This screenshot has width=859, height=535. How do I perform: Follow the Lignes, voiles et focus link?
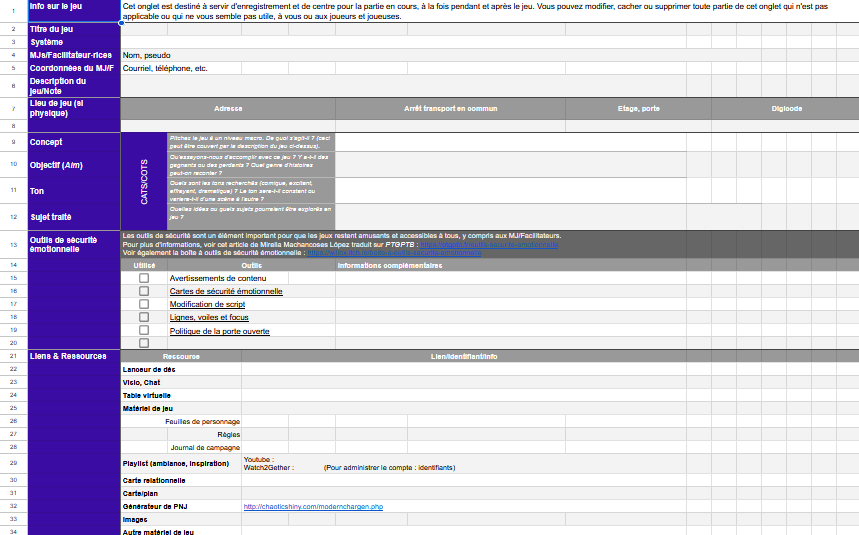tap(209, 317)
